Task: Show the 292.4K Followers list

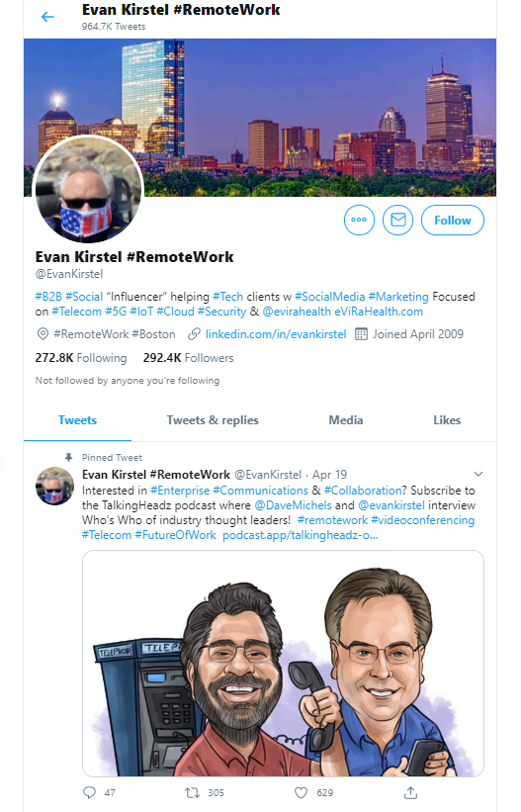Action: click(189, 358)
